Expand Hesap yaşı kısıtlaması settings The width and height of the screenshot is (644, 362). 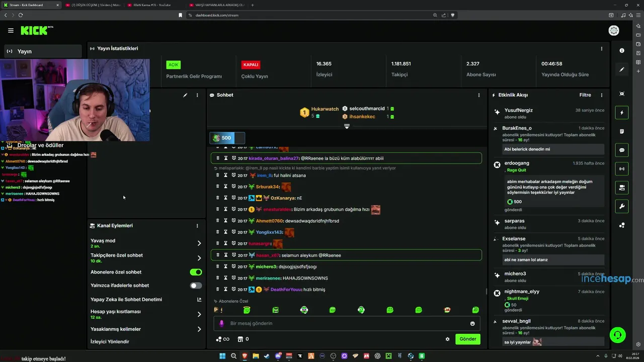pyautogui.click(x=199, y=314)
